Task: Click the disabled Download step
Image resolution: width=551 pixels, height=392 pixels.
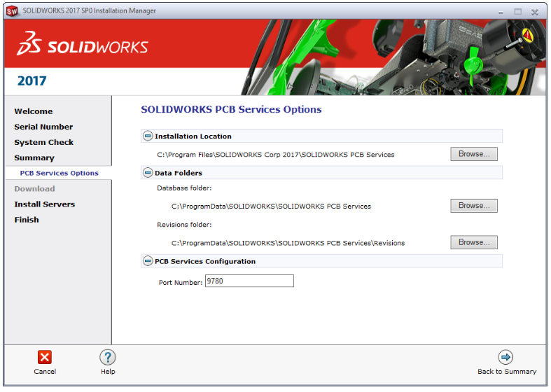Action: pyautogui.click(x=34, y=188)
